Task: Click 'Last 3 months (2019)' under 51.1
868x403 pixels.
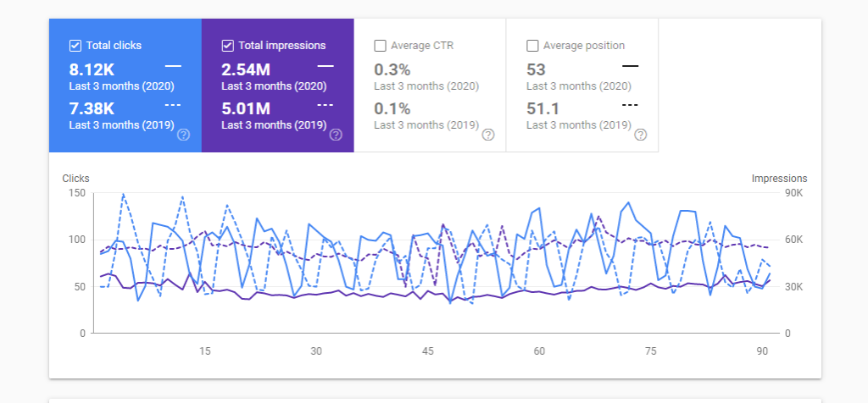Action: 579,125
